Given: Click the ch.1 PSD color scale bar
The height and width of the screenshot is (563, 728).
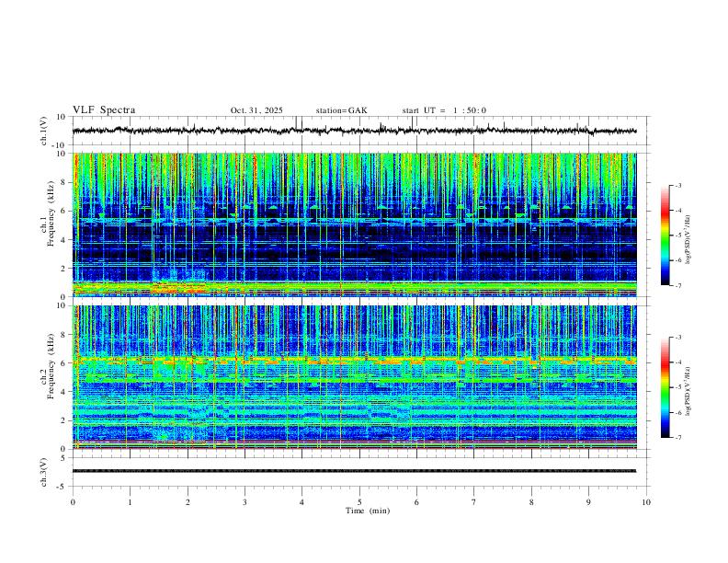Looking at the screenshot, I should pyautogui.click(x=665, y=236).
